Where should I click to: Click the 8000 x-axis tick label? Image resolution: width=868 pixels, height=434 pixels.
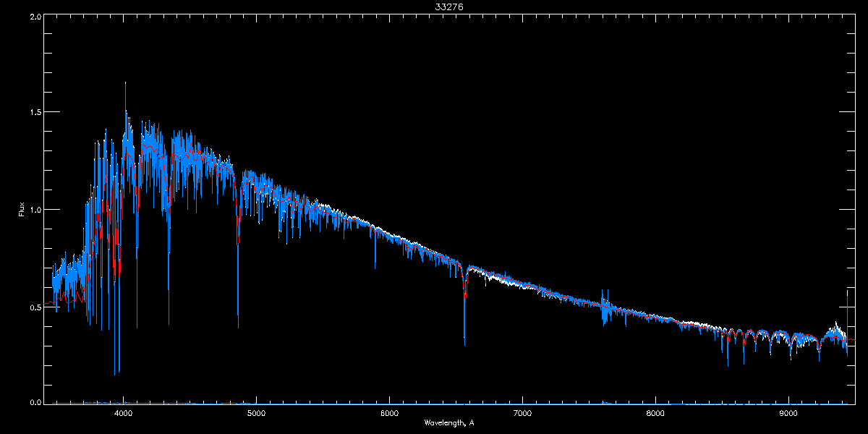tap(655, 414)
